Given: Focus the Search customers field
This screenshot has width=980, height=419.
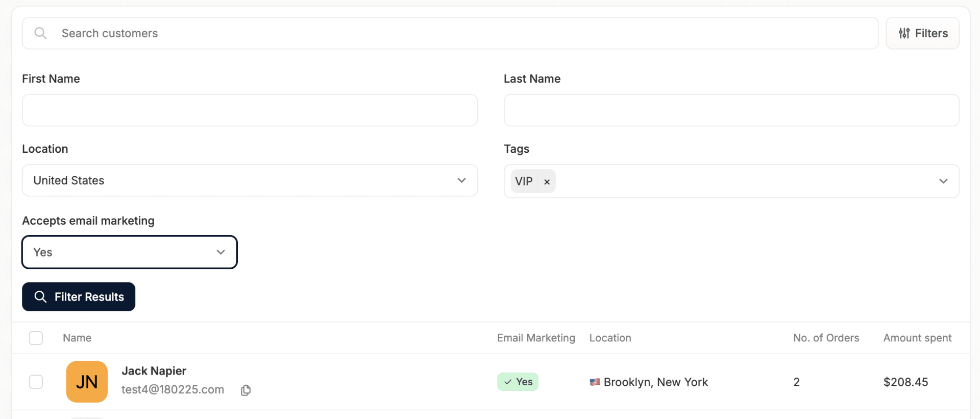Looking at the screenshot, I should point(450,33).
